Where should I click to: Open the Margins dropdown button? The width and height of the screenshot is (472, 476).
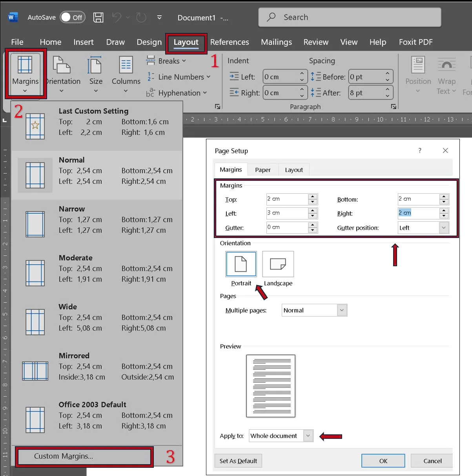coord(25,74)
